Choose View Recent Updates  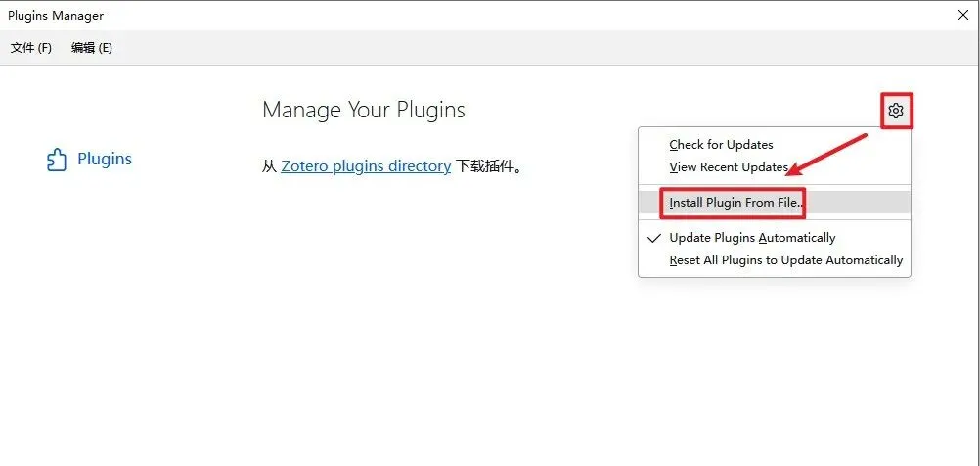(729, 167)
